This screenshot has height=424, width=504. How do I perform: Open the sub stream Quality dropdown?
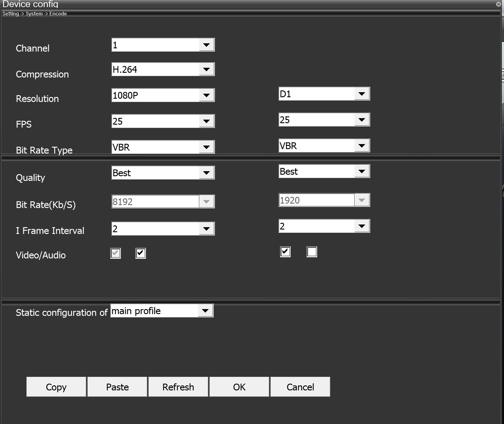362,171
